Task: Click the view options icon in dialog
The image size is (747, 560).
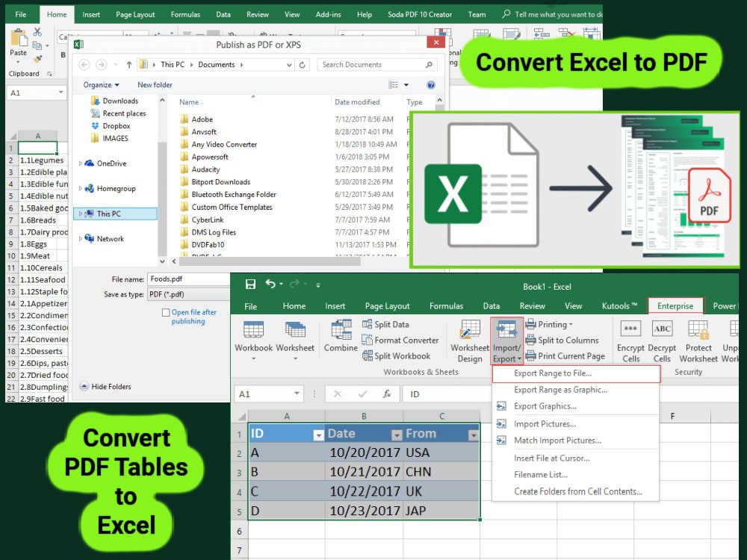Action: (x=393, y=85)
